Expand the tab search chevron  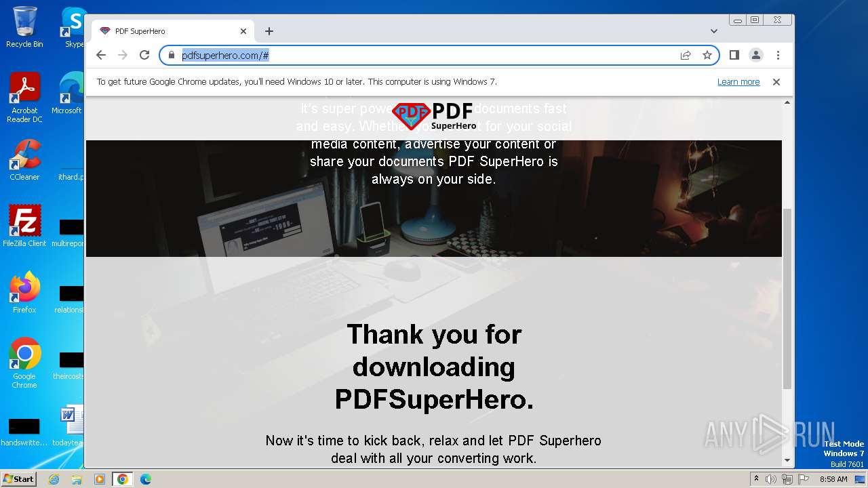tap(714, 31)
